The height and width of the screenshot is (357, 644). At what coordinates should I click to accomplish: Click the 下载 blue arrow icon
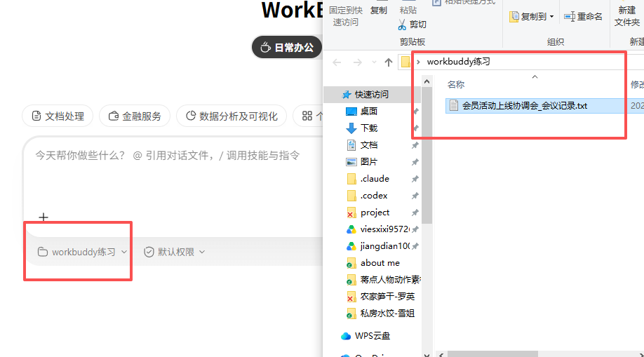351,128
